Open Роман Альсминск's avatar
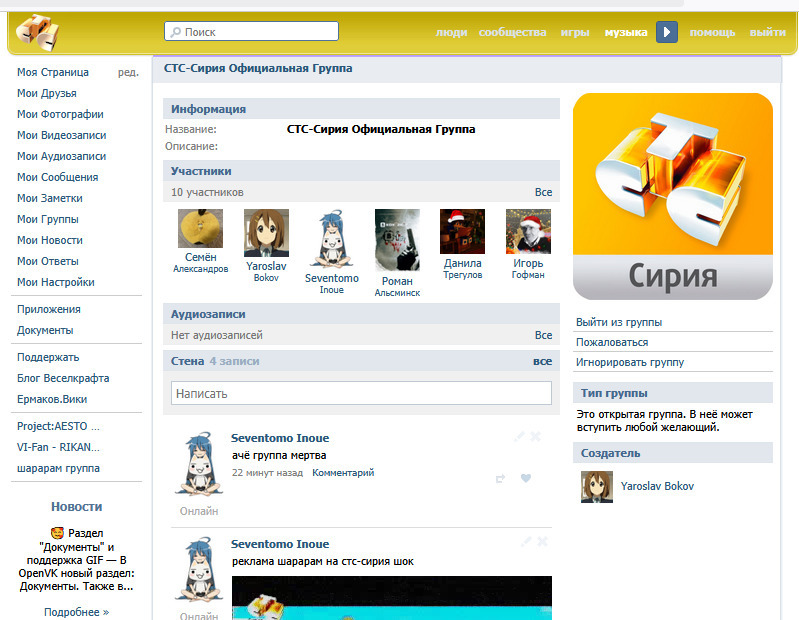 397,240
